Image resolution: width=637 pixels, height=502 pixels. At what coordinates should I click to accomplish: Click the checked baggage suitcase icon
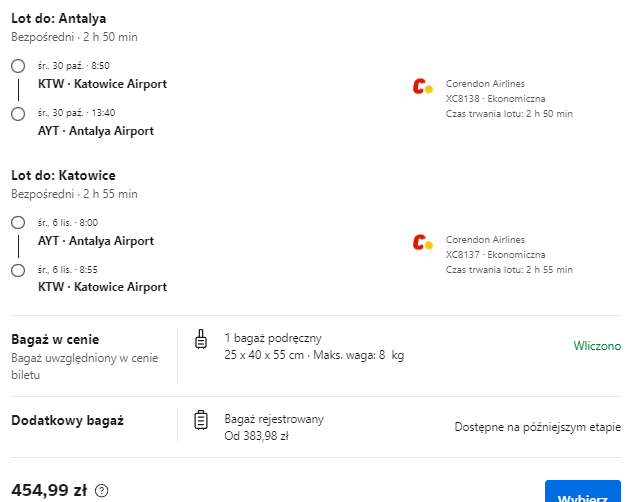201,420
